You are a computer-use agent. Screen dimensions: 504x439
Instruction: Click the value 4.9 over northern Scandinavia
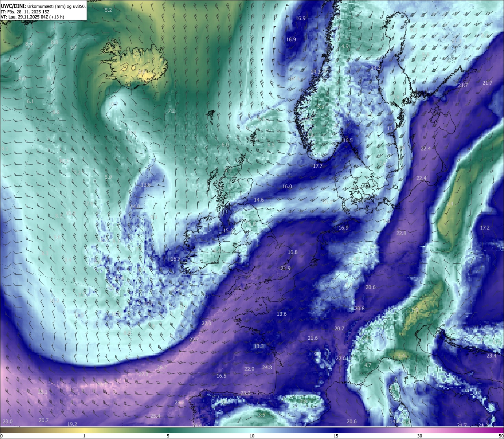[x=345, y=46]
